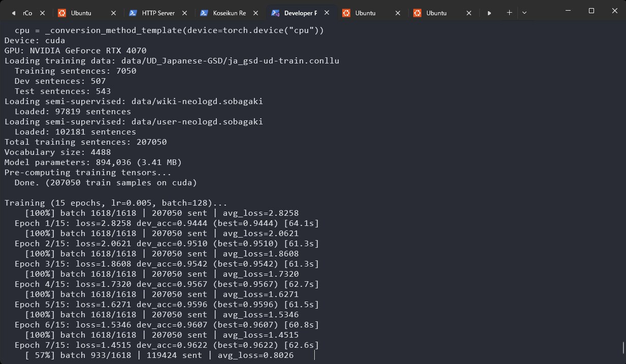This screenshot has height=364, width=626.
Task: Minimize the terminal window
Action: 568,11
